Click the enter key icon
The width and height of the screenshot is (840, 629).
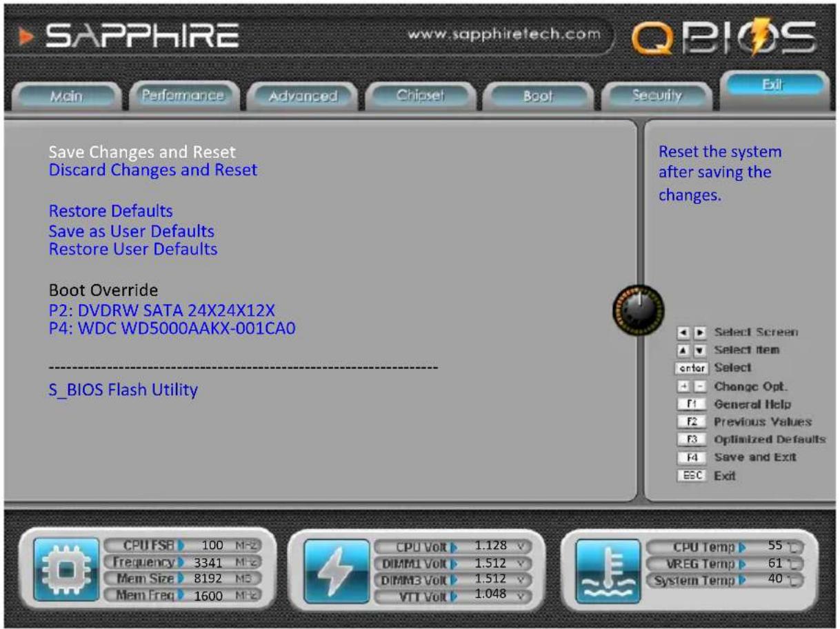692,368
